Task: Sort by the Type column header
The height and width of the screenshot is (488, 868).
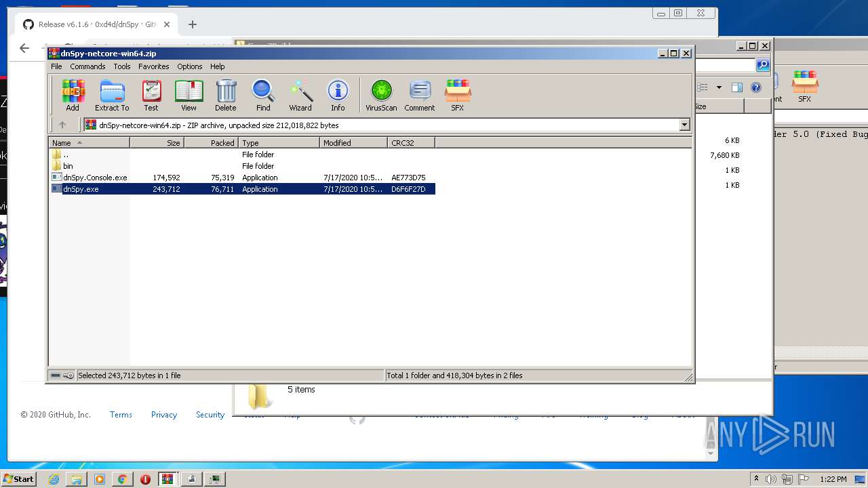Action: 279,143
